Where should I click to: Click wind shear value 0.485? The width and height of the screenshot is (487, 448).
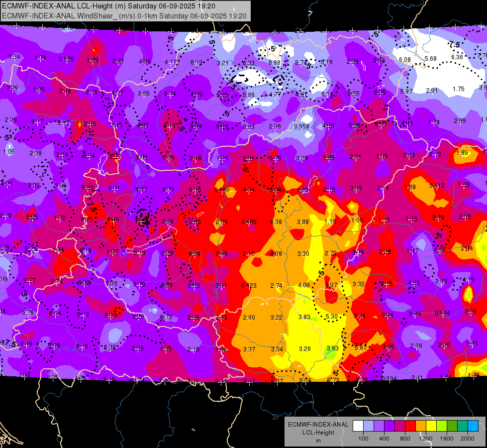point(249,222)
